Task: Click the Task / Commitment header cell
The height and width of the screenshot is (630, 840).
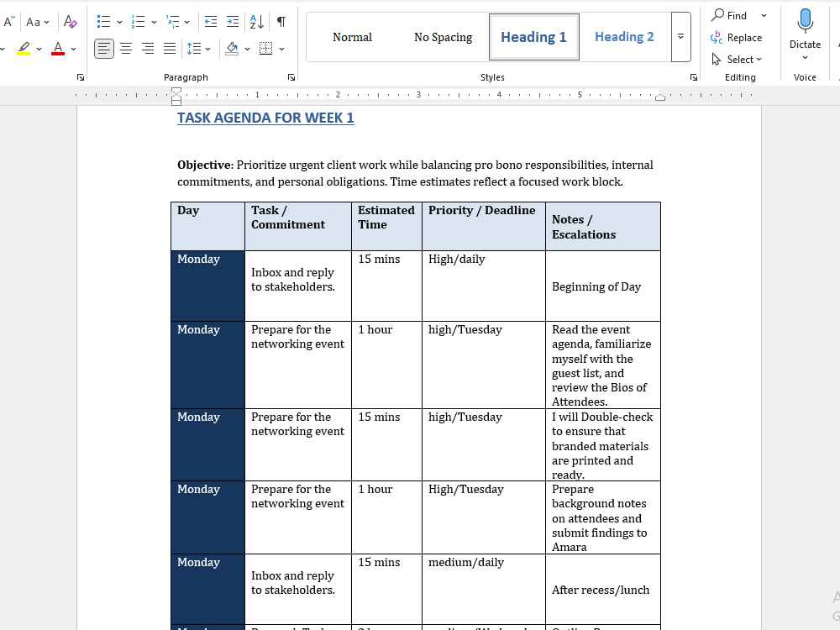Action: [x=298, y=226]
